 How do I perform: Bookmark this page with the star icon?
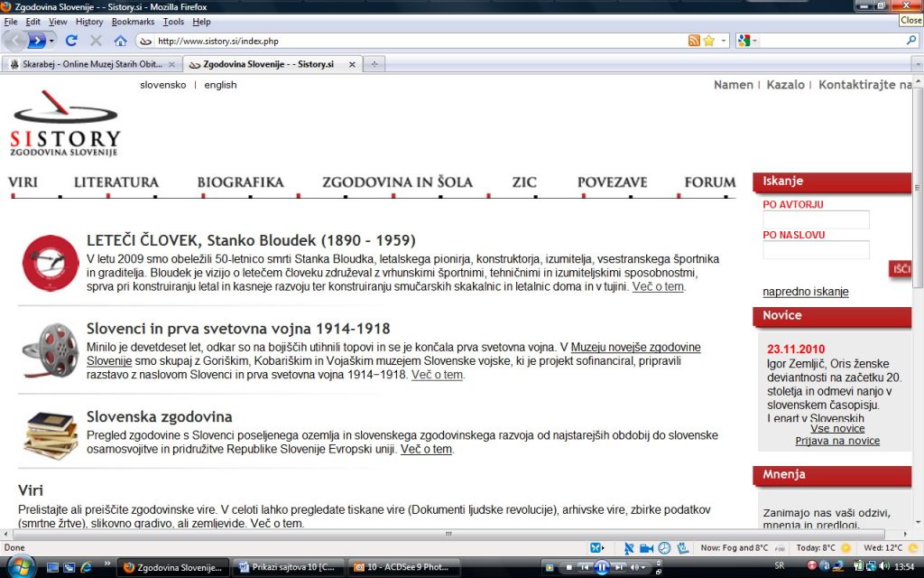click(709, 41)
